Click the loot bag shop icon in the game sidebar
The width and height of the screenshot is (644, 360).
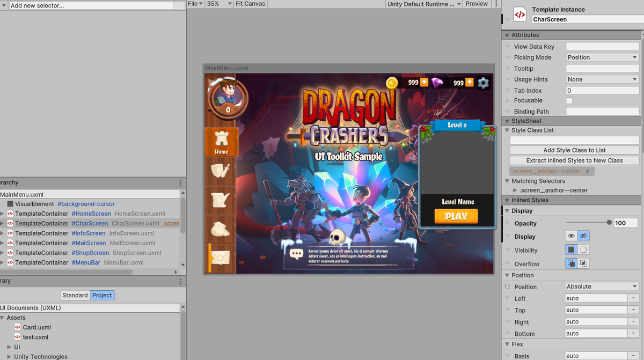(221, 230)
